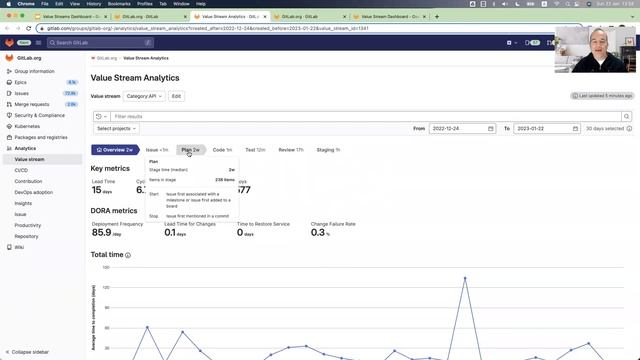Click the Value Stream Analytics breadcrumb

point(146,58)
